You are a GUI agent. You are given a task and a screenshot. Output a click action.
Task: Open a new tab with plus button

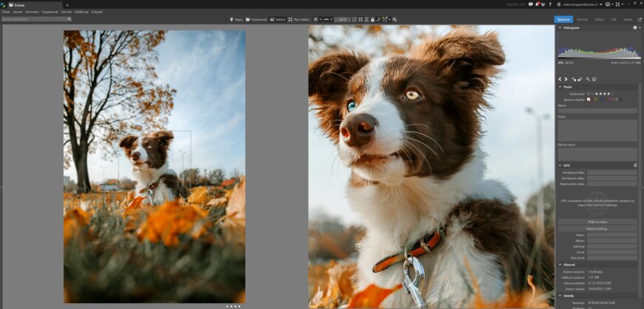click(x=67, y=4)
